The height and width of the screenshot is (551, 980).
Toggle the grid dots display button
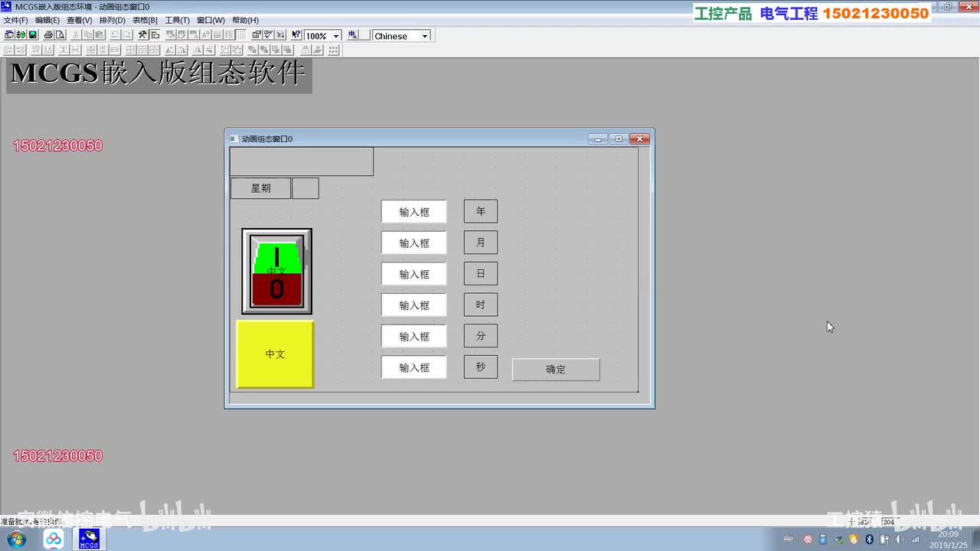click(241, 35)
